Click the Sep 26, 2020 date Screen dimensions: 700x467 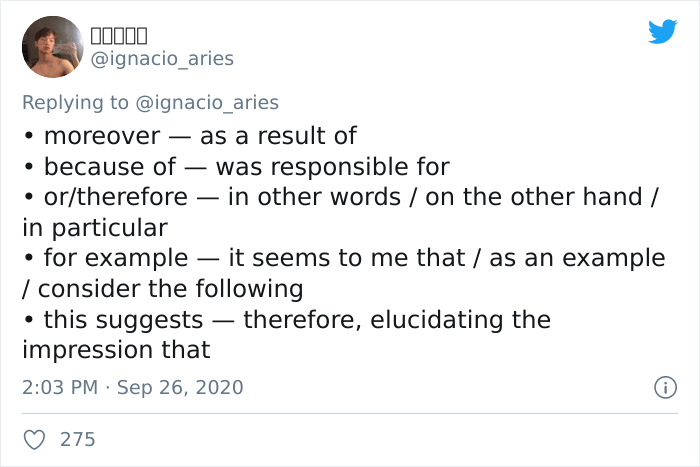point(180,387)
